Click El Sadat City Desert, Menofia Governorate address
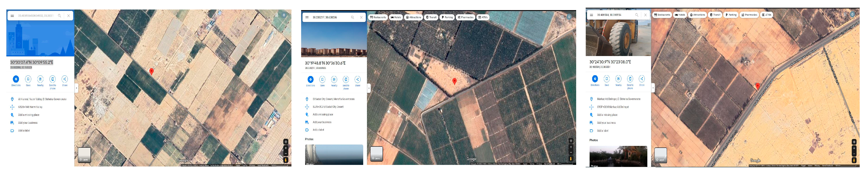 click(334, 99)
